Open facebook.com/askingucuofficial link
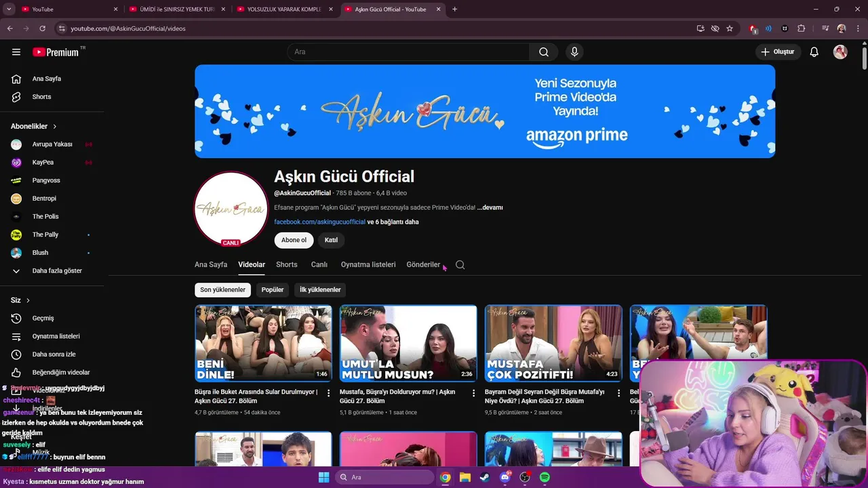Viewport: 868px width, 488px height. pyautogui.click(x=319, y=222)
